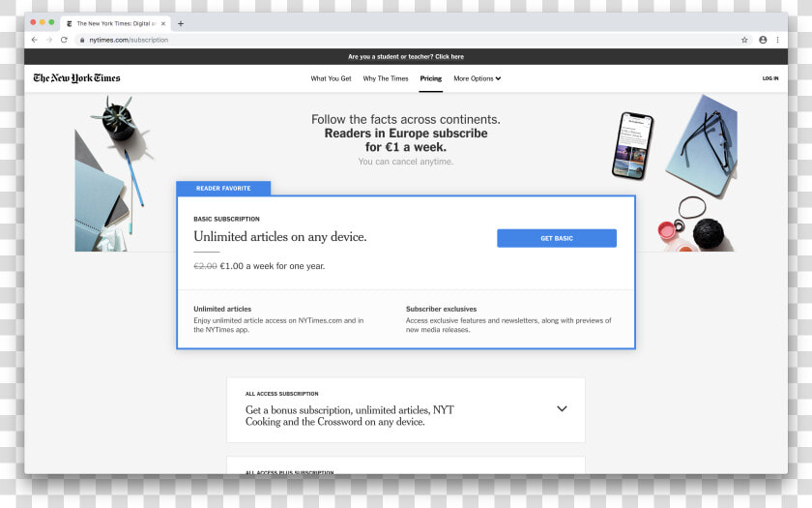Go back with the browser back arrow
Viewport: 812px width, 508px height.
coord(34,40)
